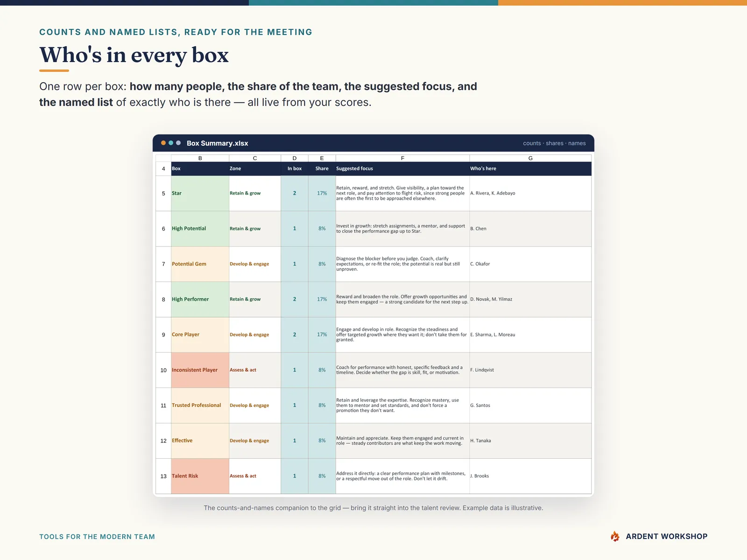Click the lavender window dot in title bar
The height and width of the screenshot is (560, 747).
(178, 143)
